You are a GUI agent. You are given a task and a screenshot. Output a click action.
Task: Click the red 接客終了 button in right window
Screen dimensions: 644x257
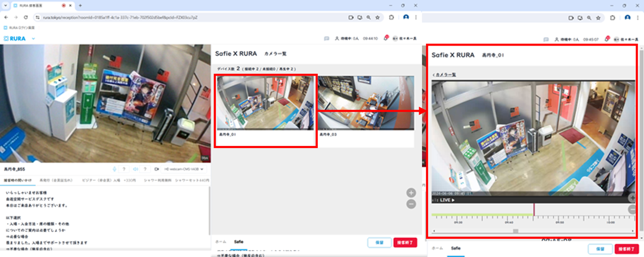tap(626, 249)
